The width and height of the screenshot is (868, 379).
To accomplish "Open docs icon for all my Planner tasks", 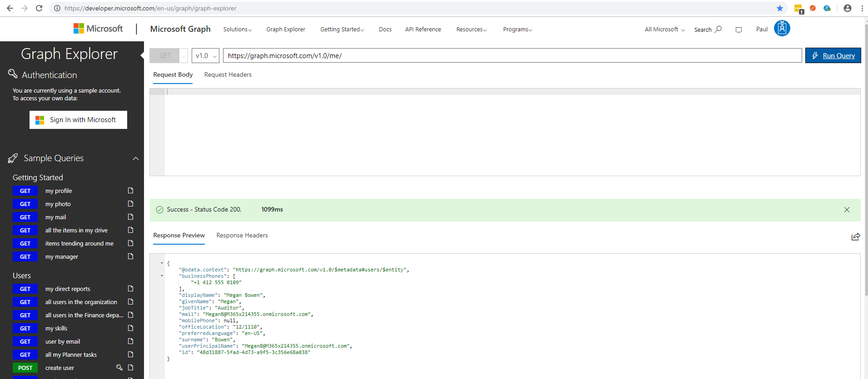I will point(130,354).
